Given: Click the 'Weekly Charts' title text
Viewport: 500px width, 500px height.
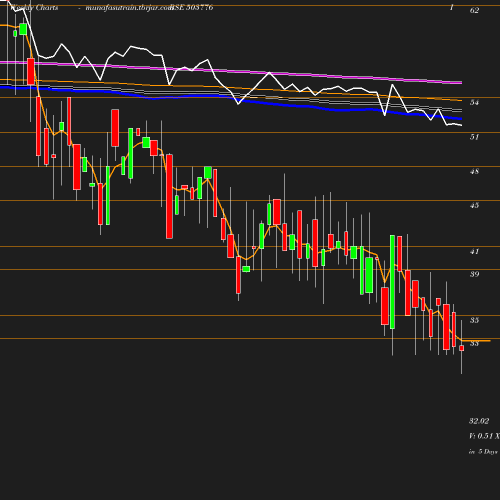Looking at the screenshot, I should click(35, 8).
